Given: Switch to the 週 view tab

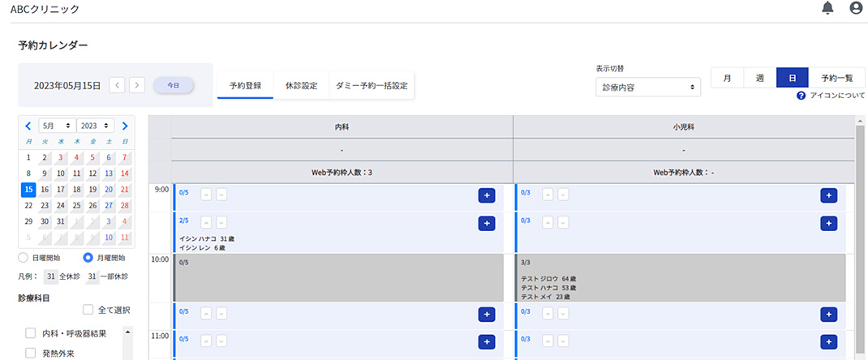Looking at the screenshot, I should pyautogui.click(x=759, y=78).
